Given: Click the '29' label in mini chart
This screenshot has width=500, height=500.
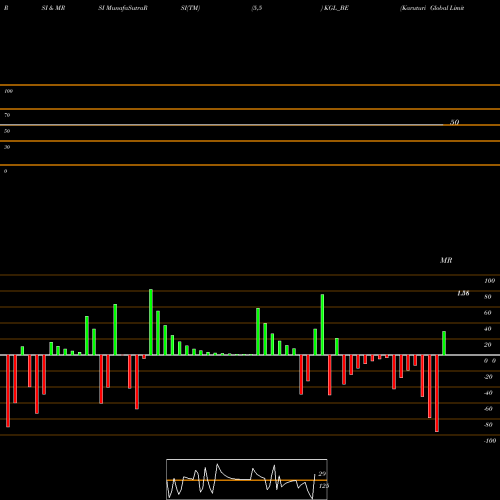Looking at the screenshot, I should (322, 474).
